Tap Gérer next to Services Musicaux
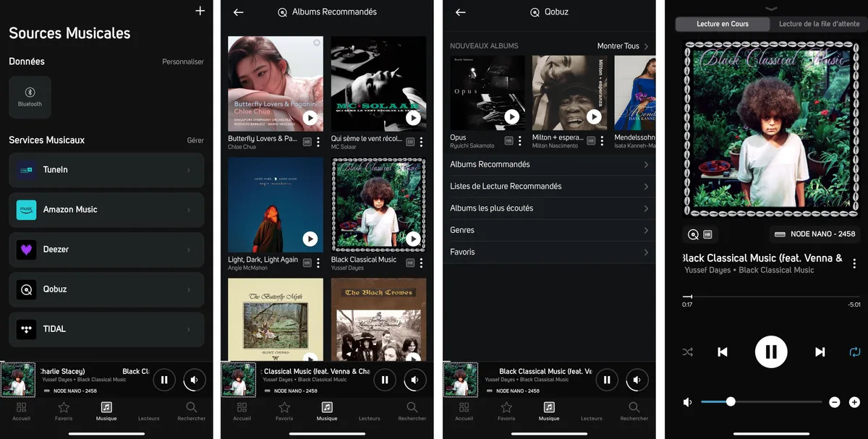 [195, 140]
